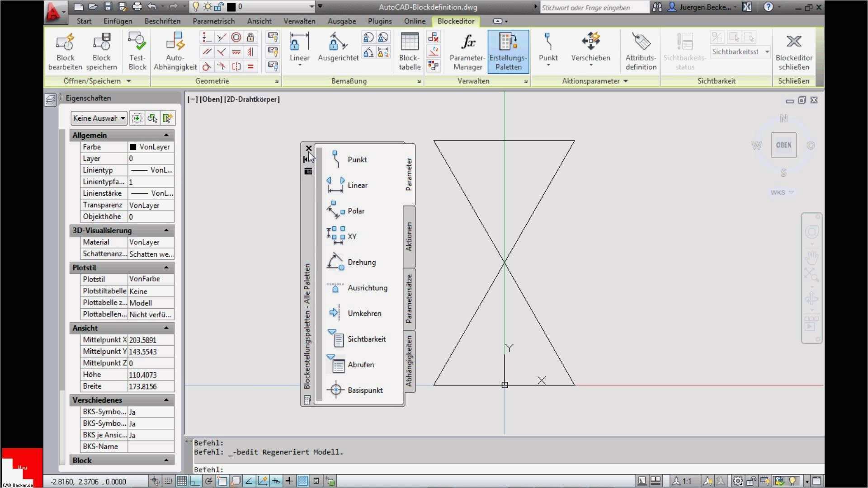Switch to the Parametrisch ribbon tab
Screen dimensions: 868x488
[x=213, y=21]
